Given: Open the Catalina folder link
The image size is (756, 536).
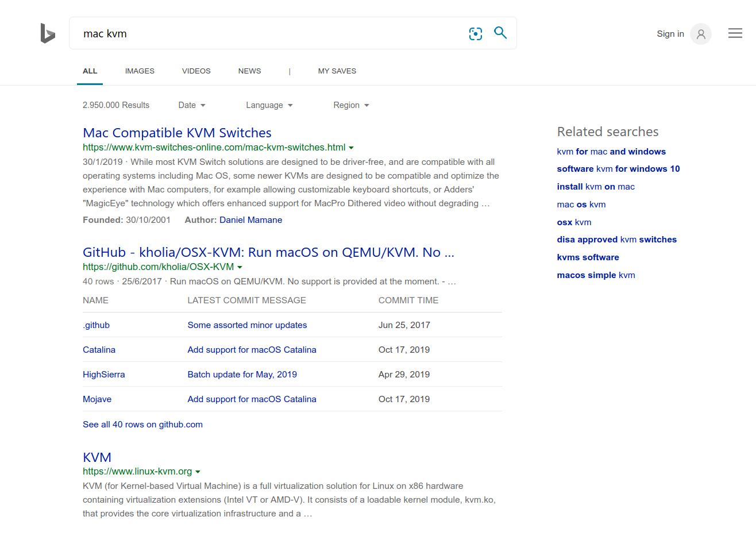Looking at the screenshot, I should [99, 350].
